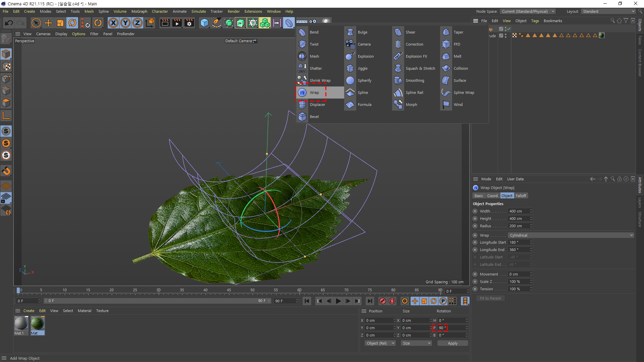Click the Fit to Parent button

[490, 298]
